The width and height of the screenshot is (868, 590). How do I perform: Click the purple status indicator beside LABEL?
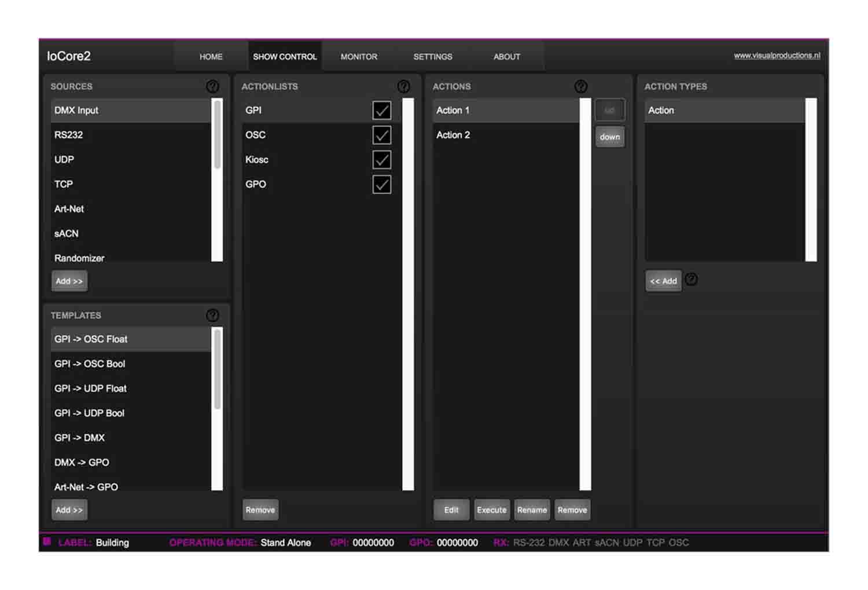(47, 542)
